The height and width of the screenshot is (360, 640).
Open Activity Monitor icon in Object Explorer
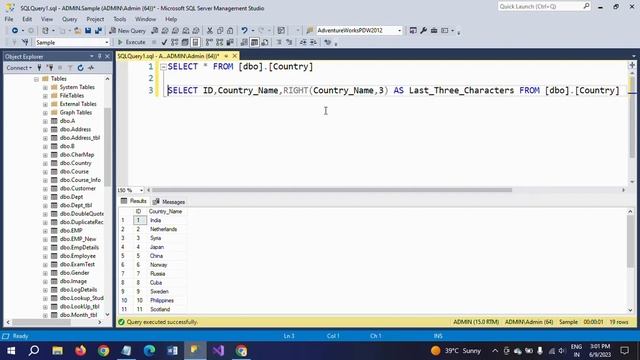[x=91, y=68]
